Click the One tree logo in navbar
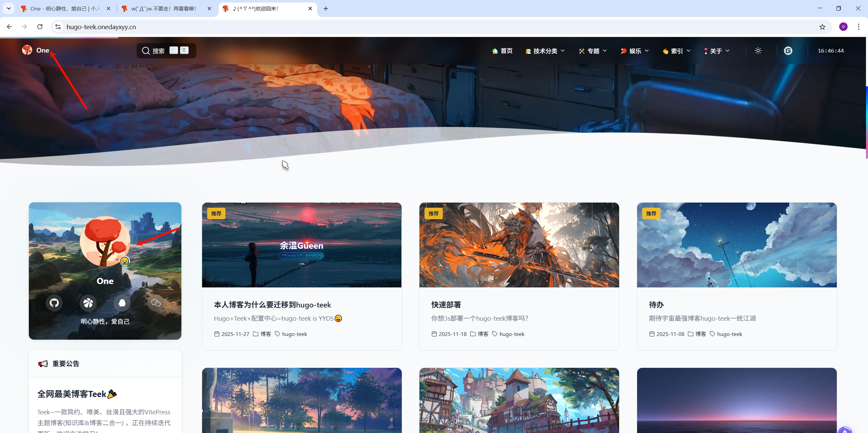868x433 pixels. [x=27, y=50]
